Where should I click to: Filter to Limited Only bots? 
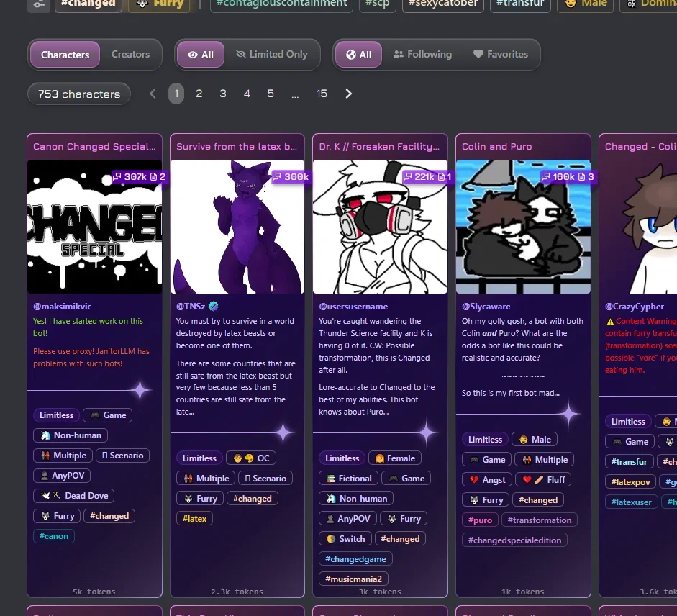point(272,55)
